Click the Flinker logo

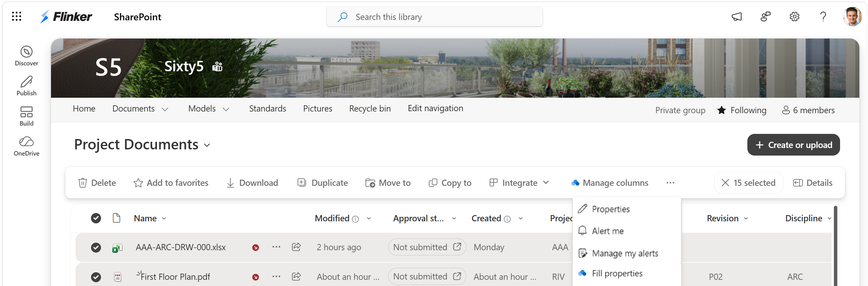(66, 17)
